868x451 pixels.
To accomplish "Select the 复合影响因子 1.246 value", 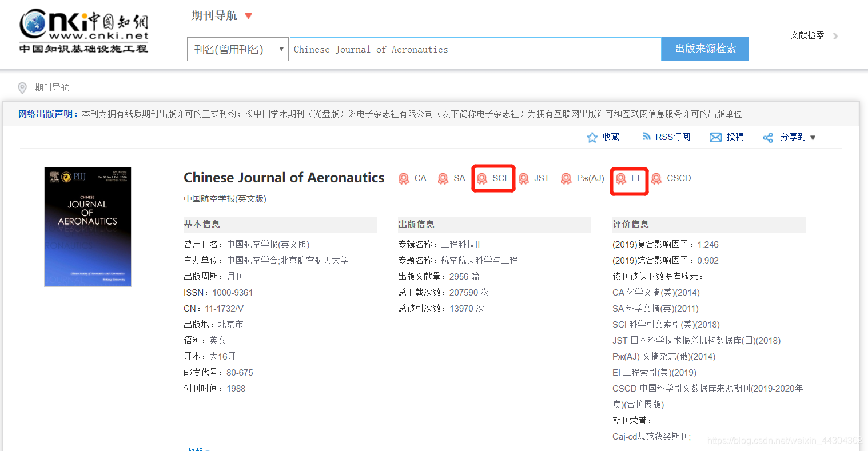I will click(x=708, y=245).
